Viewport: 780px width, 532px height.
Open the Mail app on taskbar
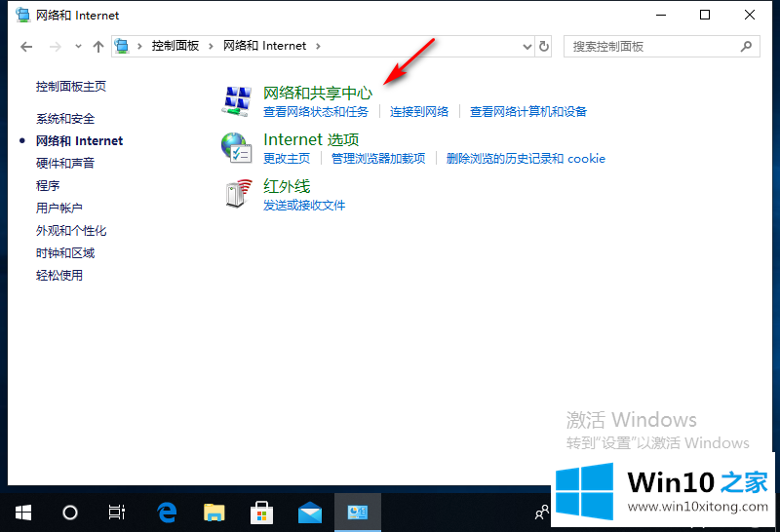point(310,512)
